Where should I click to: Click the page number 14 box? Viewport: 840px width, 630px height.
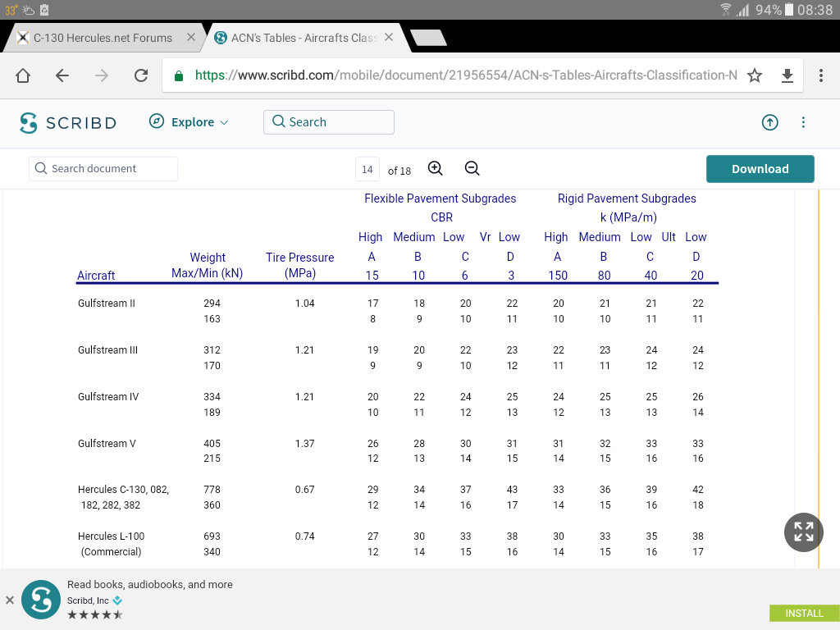pyautogui.click(x=367, y=170)
